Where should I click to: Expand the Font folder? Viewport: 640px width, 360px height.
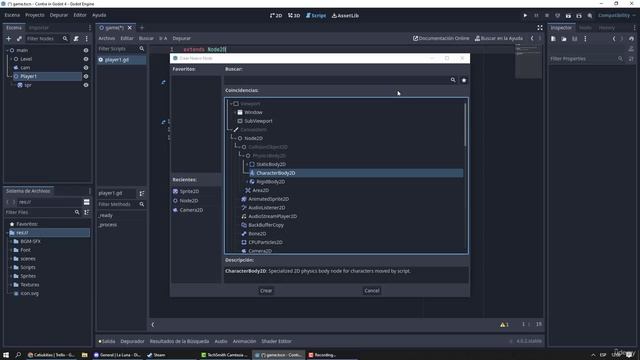click(x=11, y=250)
